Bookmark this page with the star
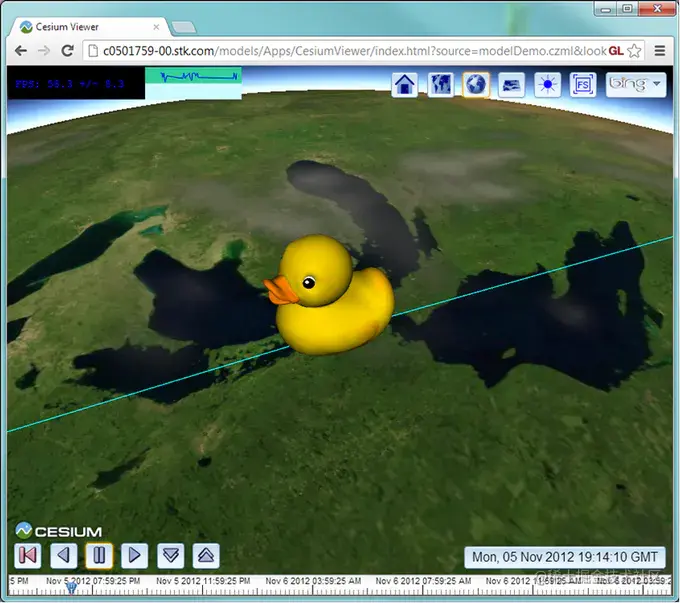This screenshot has height=603, width=680. click(634, 51)
